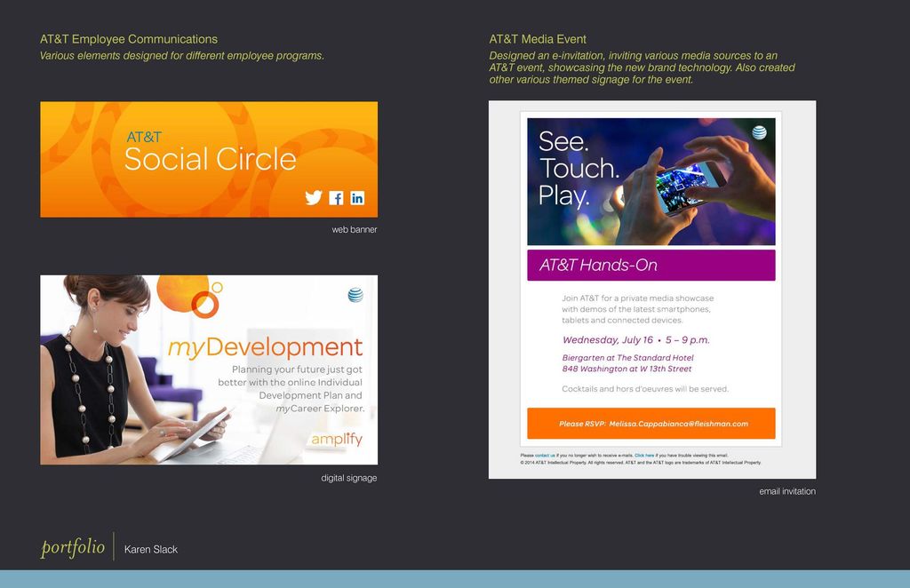Click the Social Circle web banner
Image resolution: width=910 pixels, height=588 pixels.
[208, 160]
